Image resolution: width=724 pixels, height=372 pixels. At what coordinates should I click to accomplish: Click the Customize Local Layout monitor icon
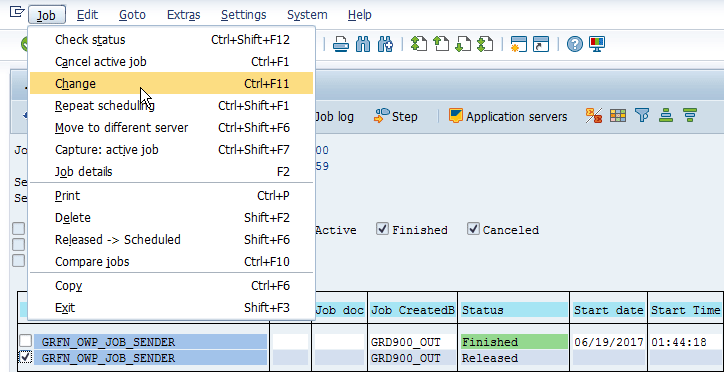tap(597, 44)
